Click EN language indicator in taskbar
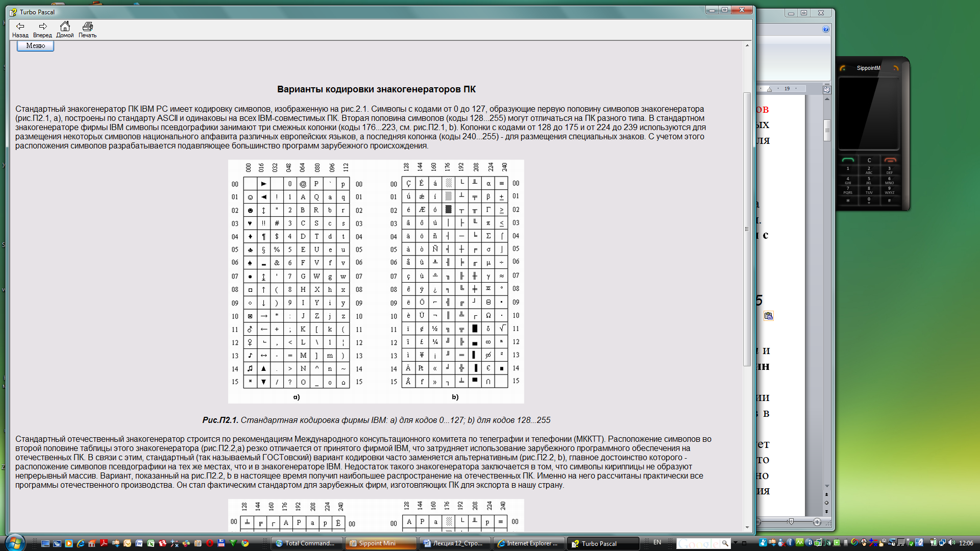Image resolution: width=980 pixels, height=551 pixels. 657,543
